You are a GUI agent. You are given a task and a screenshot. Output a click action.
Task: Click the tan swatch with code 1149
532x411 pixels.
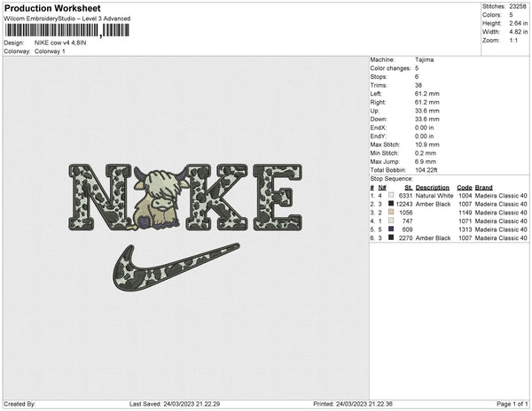(x=391, y=213)
